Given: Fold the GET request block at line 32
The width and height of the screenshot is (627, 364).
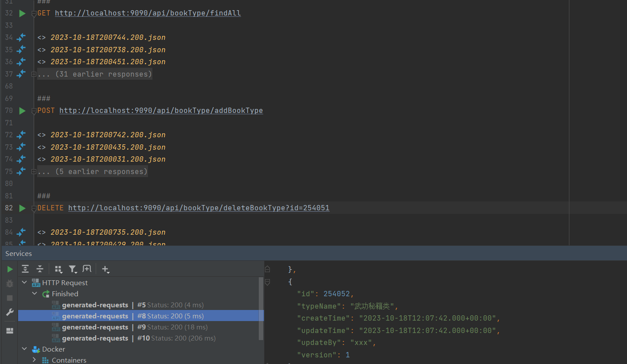Looking at the screenshot, I should coord(34,14).
